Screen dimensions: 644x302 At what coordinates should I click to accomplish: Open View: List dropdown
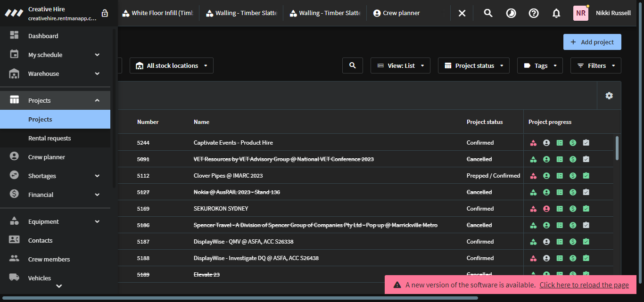(400, 65)
